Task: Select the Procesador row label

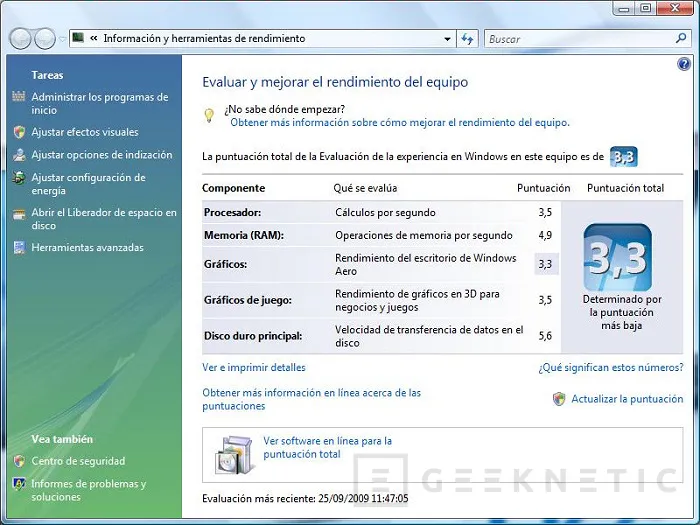Action: [x=233, y=212]
